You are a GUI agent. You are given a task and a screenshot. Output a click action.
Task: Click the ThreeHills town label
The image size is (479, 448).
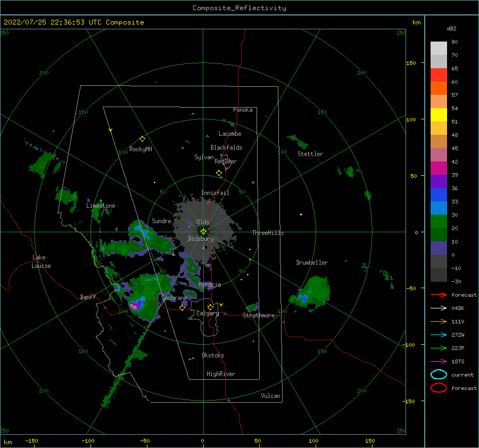pos(268,233)
